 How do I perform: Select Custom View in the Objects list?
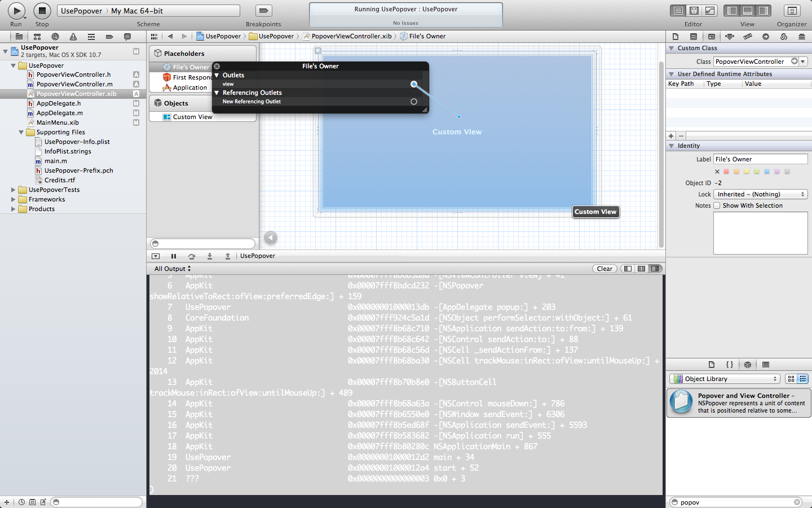[192, 117]
